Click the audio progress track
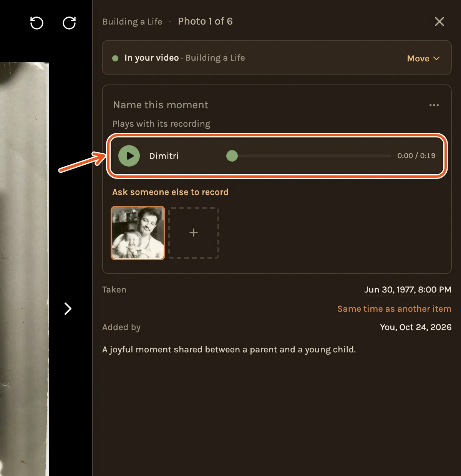The height and width of the screenshot is (476, 461). coord(309,156)
